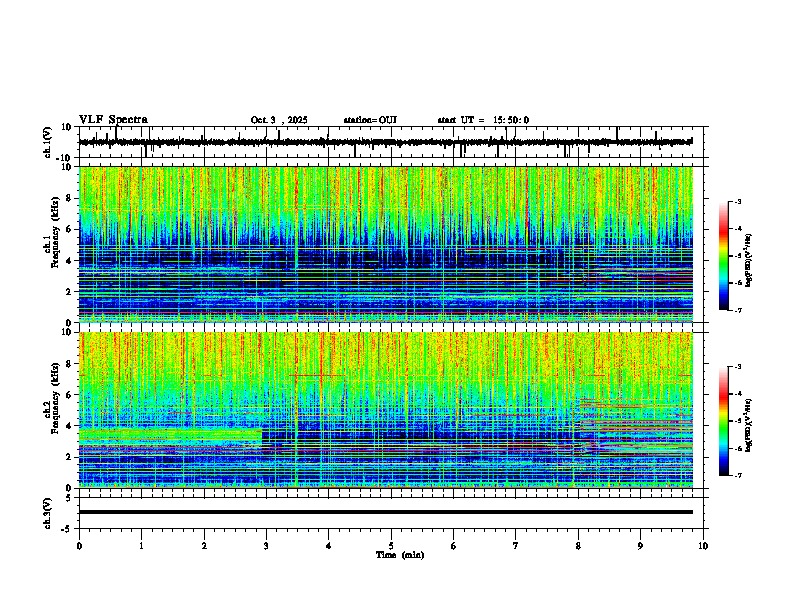Click the "station=OUI" label

(370, 120)
